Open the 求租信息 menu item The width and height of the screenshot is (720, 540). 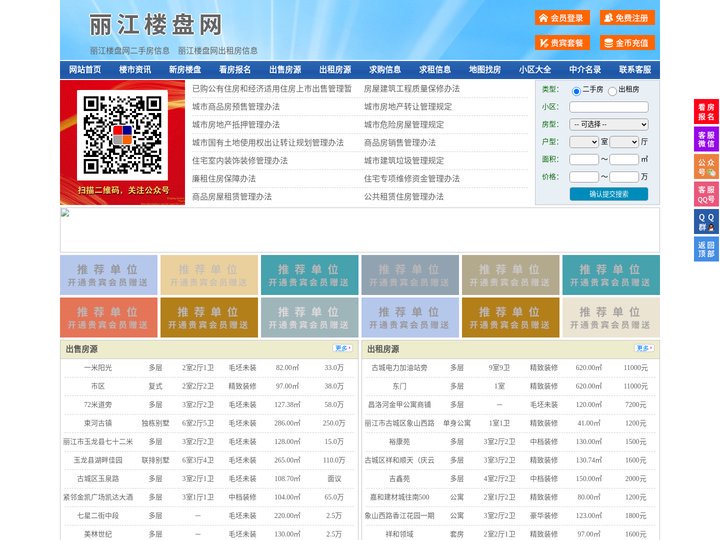coord(435,70)
